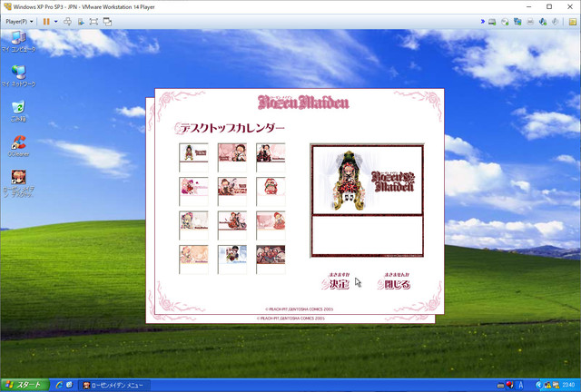The height and width of the screenshot is (392, 581).
Task: Click the security warning shield tray icon
Action: [x=547, y=386]
